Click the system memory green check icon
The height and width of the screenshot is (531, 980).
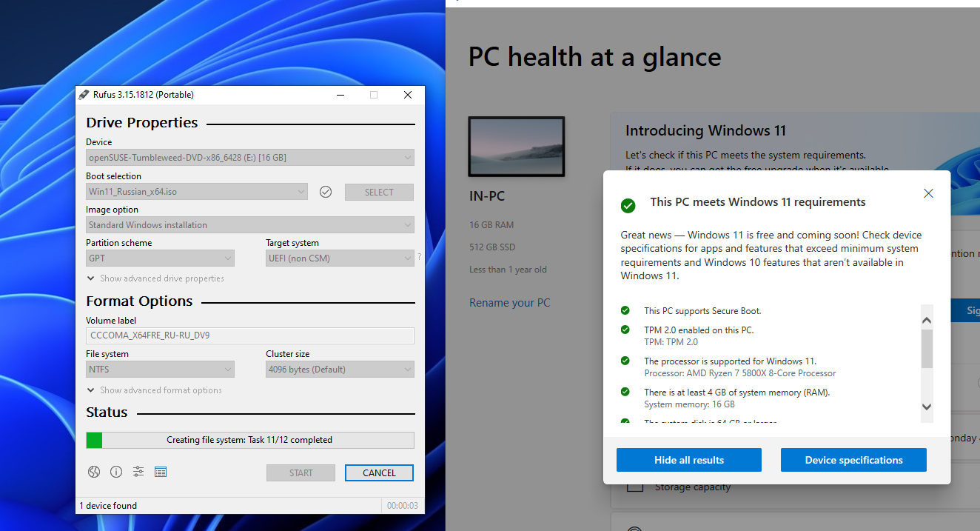[x=625, y=392]
